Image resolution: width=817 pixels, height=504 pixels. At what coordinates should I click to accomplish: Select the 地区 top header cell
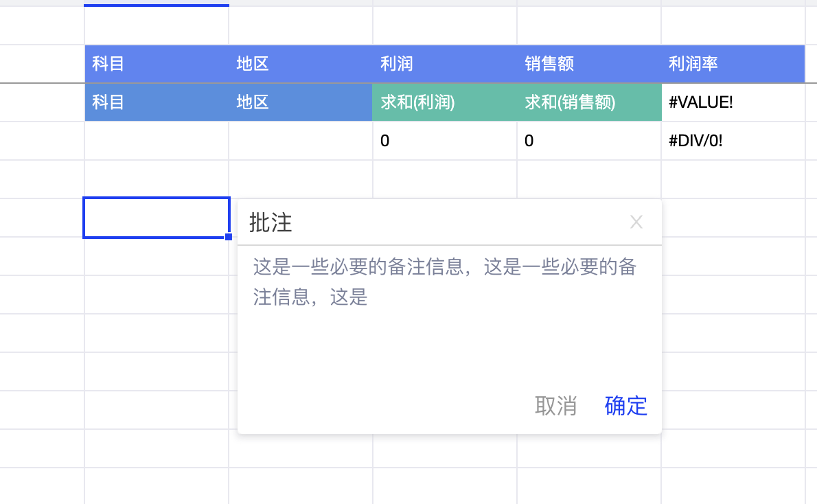coord(301,64)
